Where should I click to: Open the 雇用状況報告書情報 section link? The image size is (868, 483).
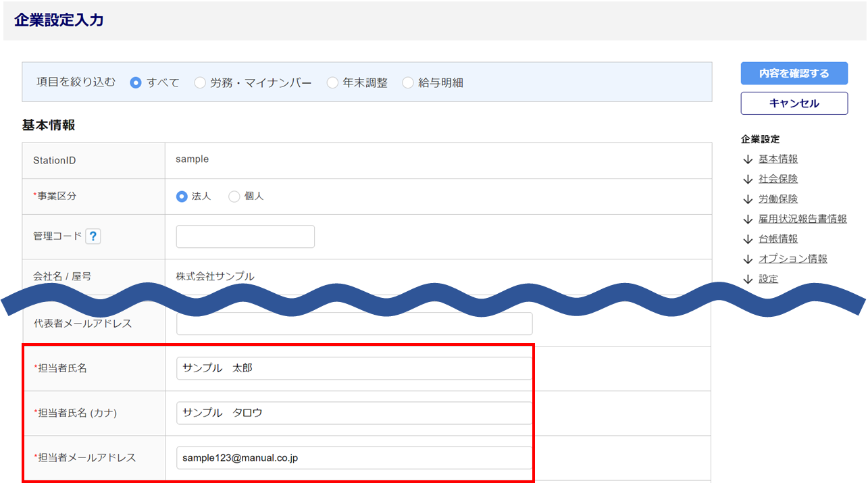[802, 219]
